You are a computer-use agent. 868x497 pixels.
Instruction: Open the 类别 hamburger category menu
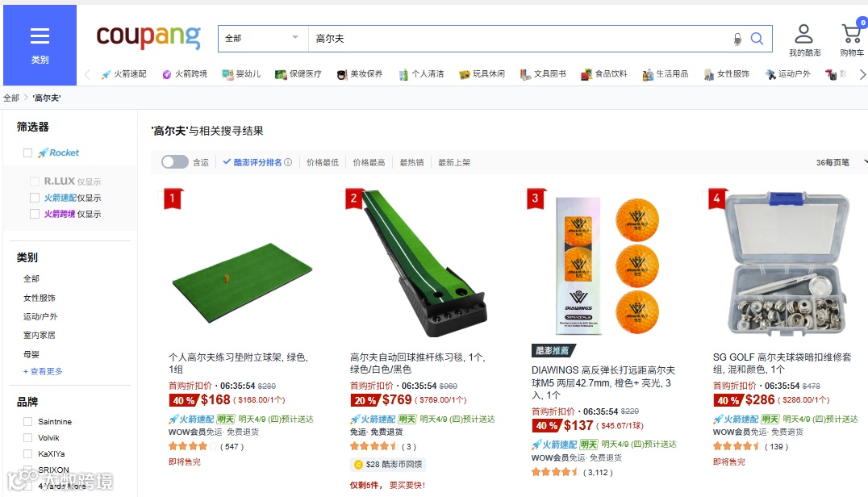point(40,45)
